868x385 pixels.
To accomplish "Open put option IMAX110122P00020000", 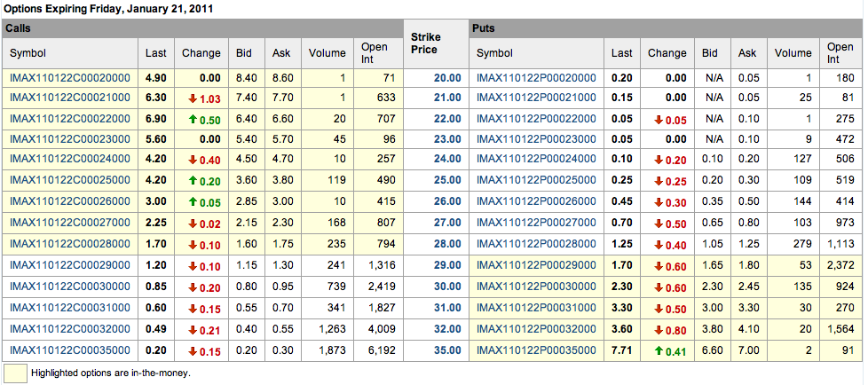I will 536,78.
